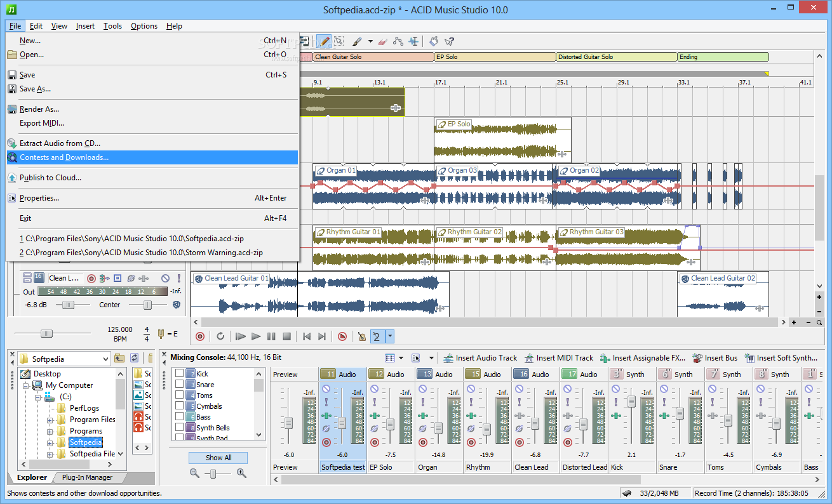Screen dimensions: 832x504
Task: Click Insert Audio Track
Action: [x=480, y=358]
